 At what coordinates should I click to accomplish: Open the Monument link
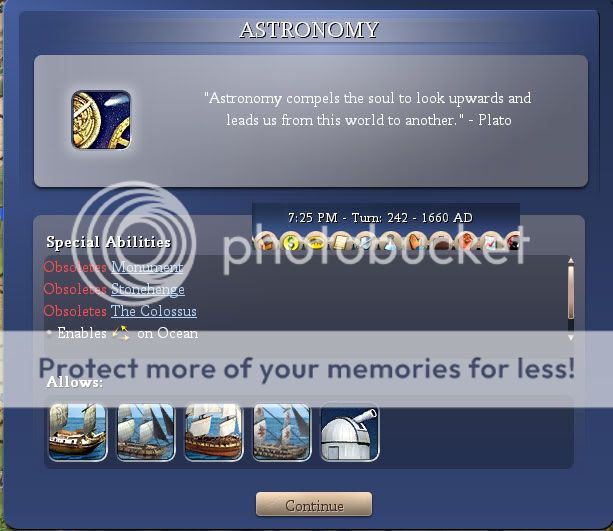coord(147,267)
